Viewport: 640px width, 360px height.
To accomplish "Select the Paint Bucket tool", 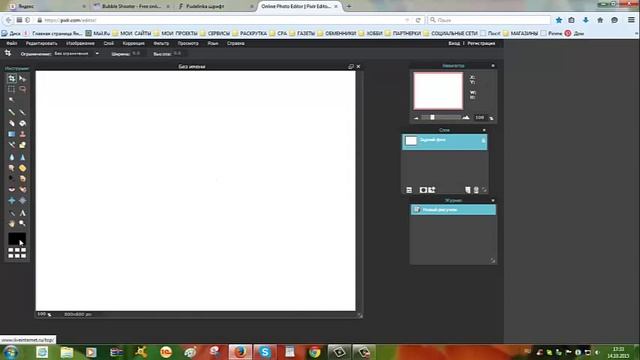I will (x=22, y=123).
